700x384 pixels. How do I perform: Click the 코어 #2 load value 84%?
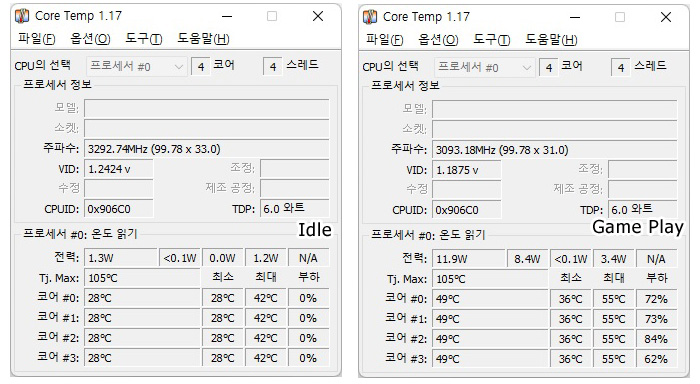click(x=656, y=339)
